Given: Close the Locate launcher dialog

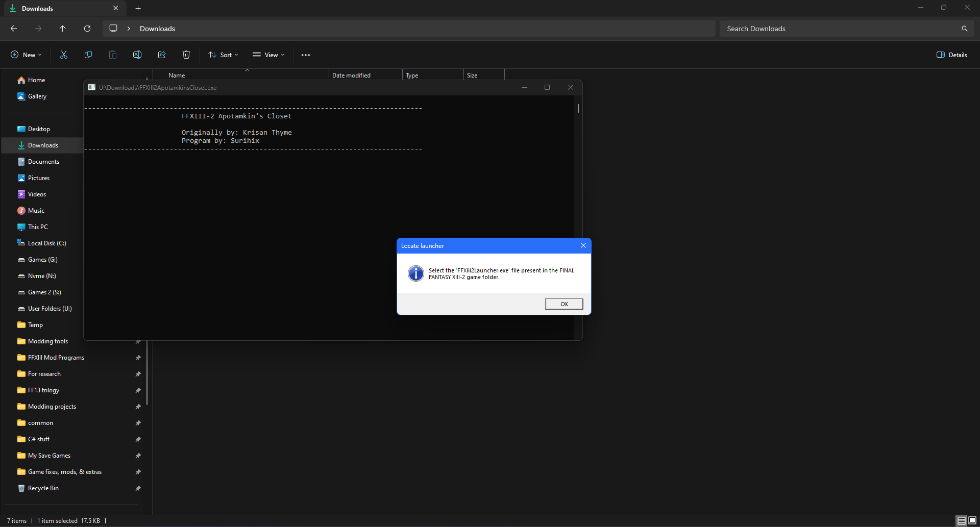Looking at the screenshot, I should click(x=583, y=245).
